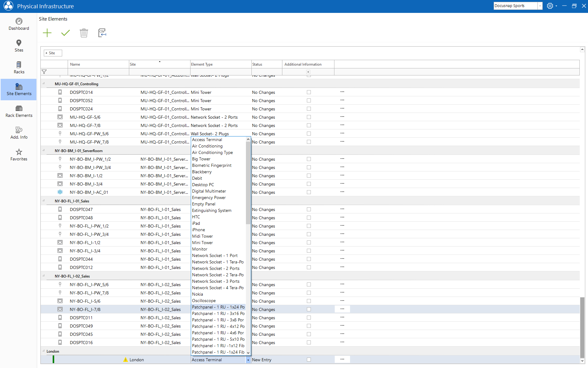
Task: Save changes with the green checkmark
Action: tap(66, 33)
